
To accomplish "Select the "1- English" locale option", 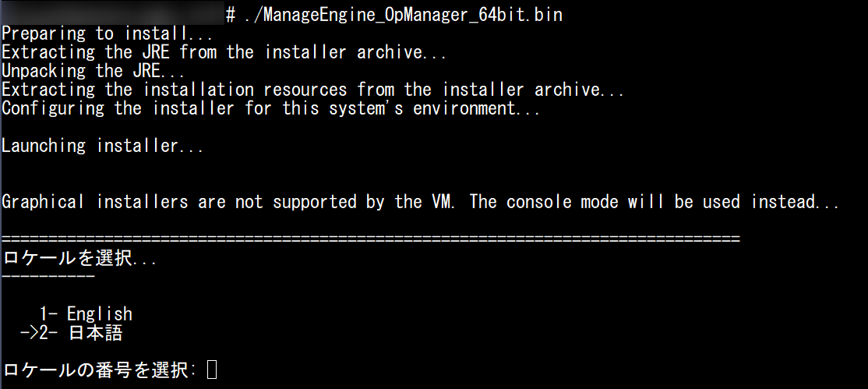I will click(x=86, y=314).
